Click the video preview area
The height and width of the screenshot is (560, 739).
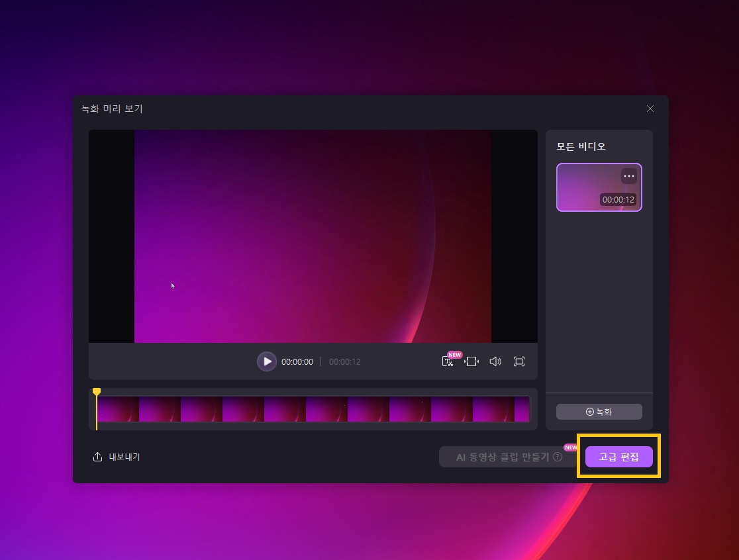313,236
